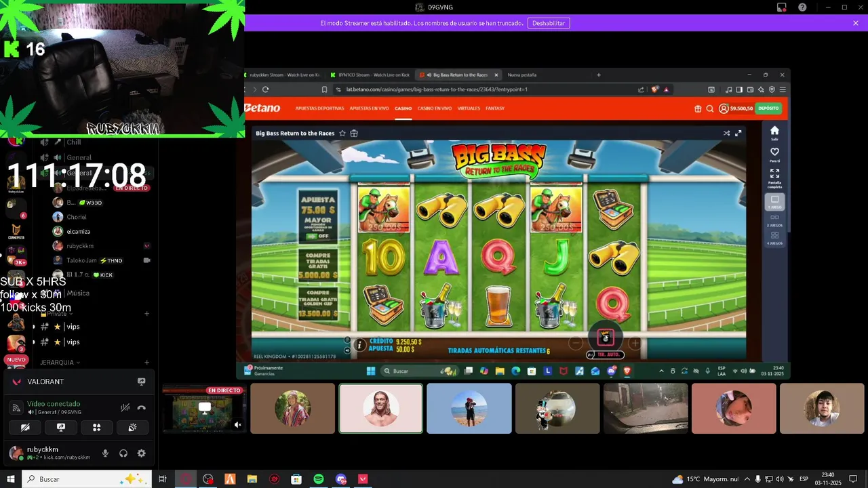The height and width of the screenshot is (488, 868).
Task: Share your screen in the call
Action: pos(60,427)
